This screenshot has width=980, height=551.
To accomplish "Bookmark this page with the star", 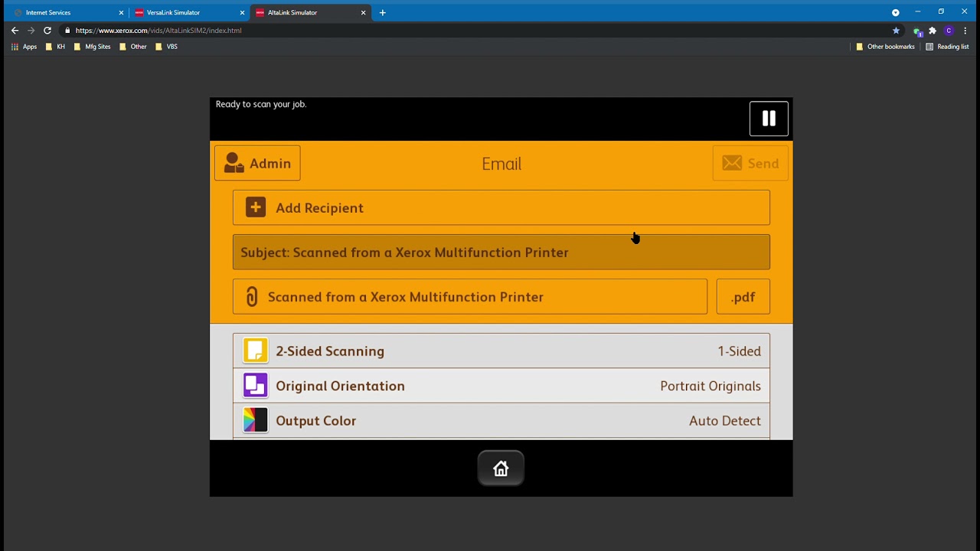I will click(x=896, y=31).
